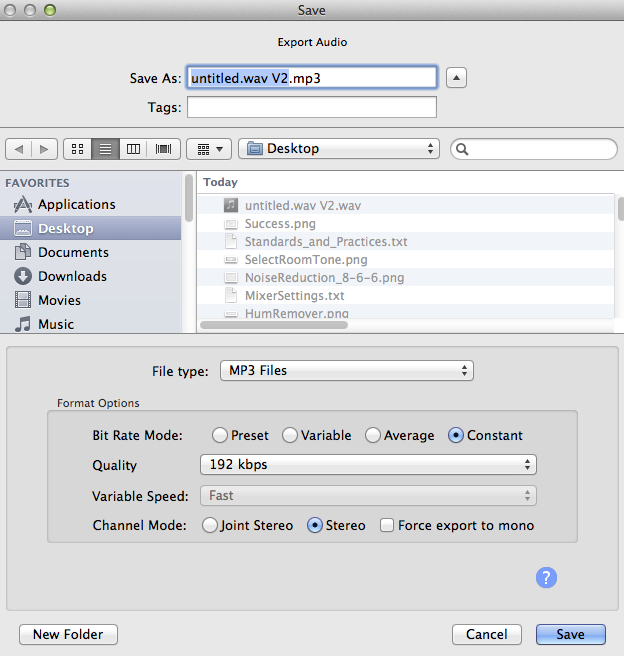Click the search field
Screen dimensions: 624x656
click(534, 149)
